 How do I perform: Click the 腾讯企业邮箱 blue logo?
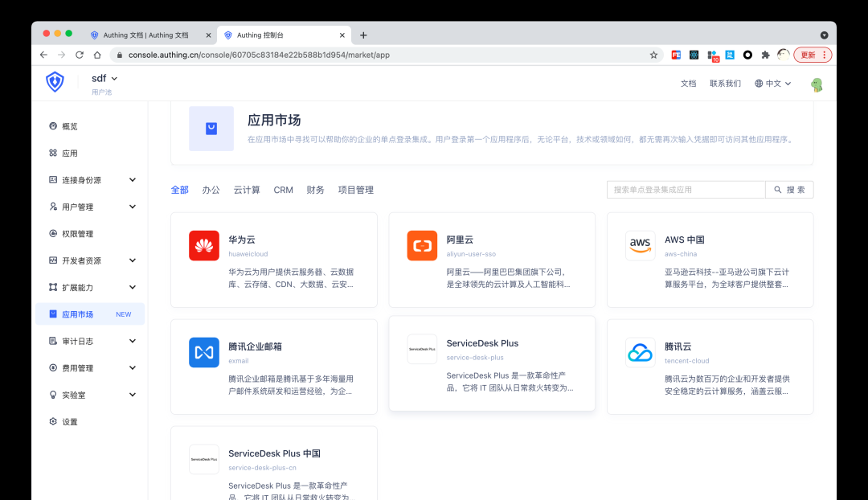point(203,352)
